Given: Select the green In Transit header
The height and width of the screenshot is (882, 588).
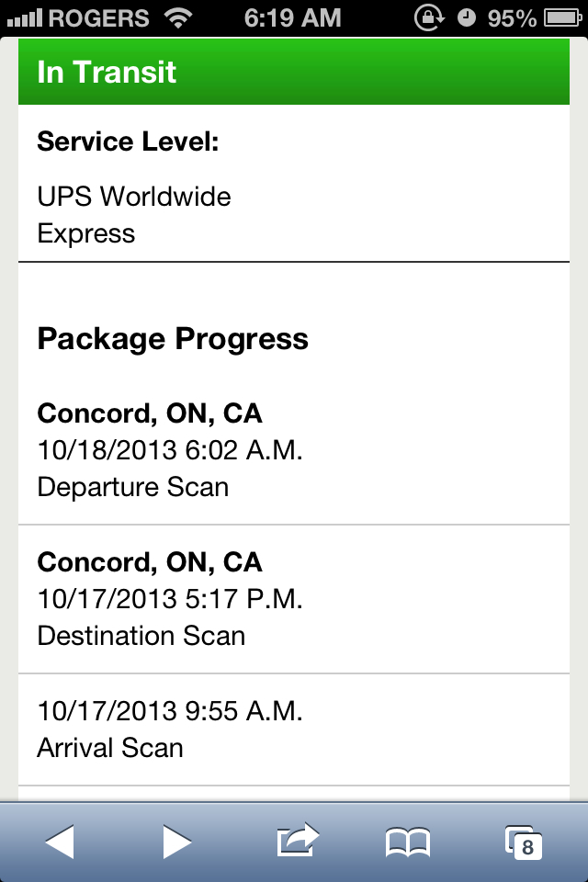Looking at the screenshot, I should tap(294, 73).
